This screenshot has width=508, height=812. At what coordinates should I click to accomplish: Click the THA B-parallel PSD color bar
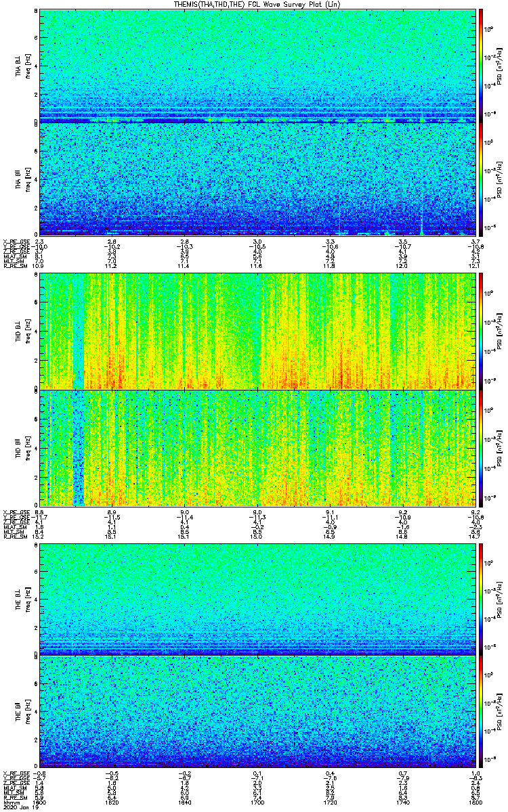click(481, 179)
